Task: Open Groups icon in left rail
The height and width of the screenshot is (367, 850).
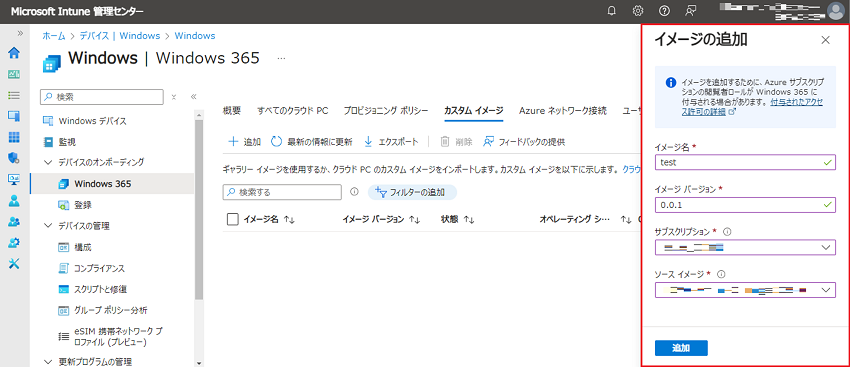Action: [14, 222]
